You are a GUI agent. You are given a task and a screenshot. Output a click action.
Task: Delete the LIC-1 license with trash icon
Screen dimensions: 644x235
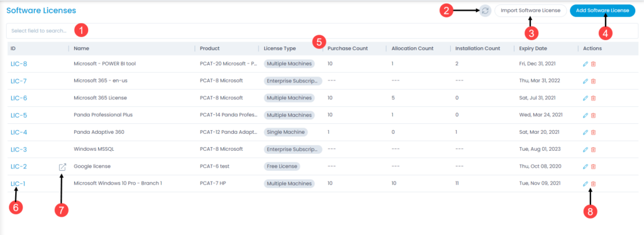[593, 183]
